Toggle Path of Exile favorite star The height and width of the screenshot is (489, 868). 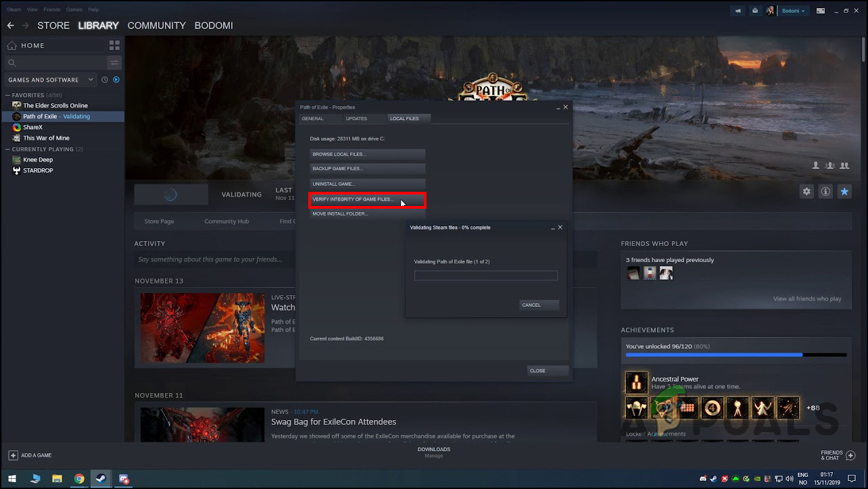point(844,192)
